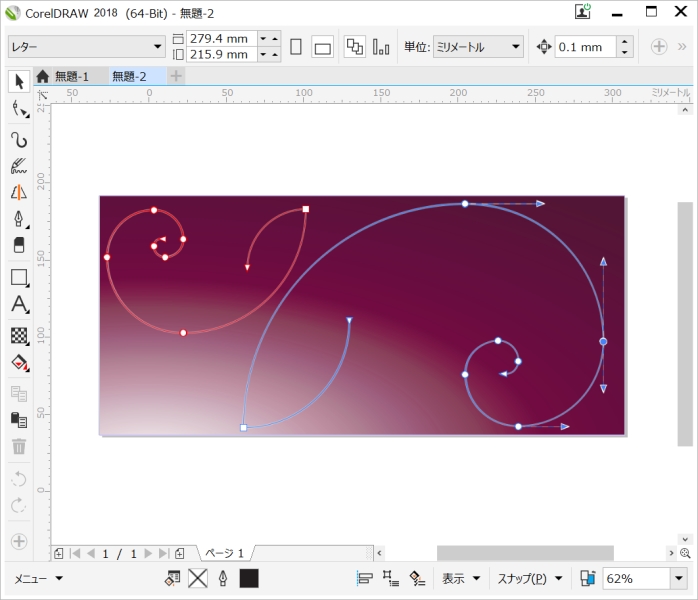698x600 pixels.
Task: Select the Shape edit tool
Action: [x=19, y=109]
